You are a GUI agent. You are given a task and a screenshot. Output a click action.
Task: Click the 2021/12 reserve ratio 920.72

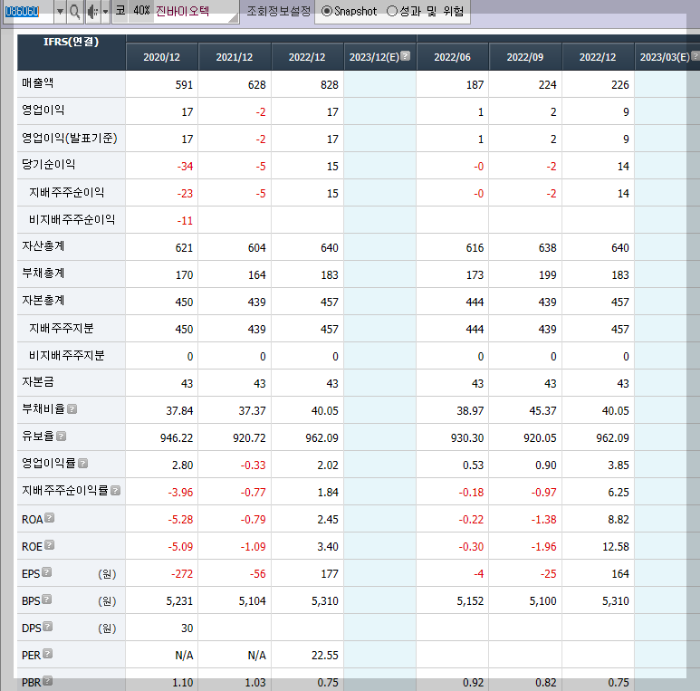tap(249, 438)
